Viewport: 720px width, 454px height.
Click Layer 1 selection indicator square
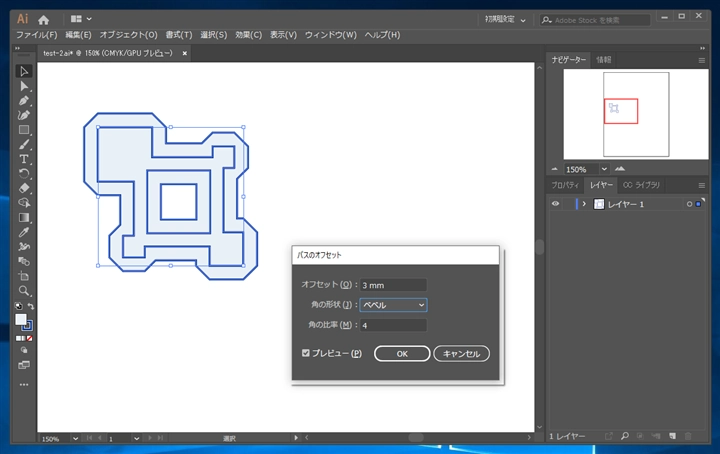(x=698, y=204)
